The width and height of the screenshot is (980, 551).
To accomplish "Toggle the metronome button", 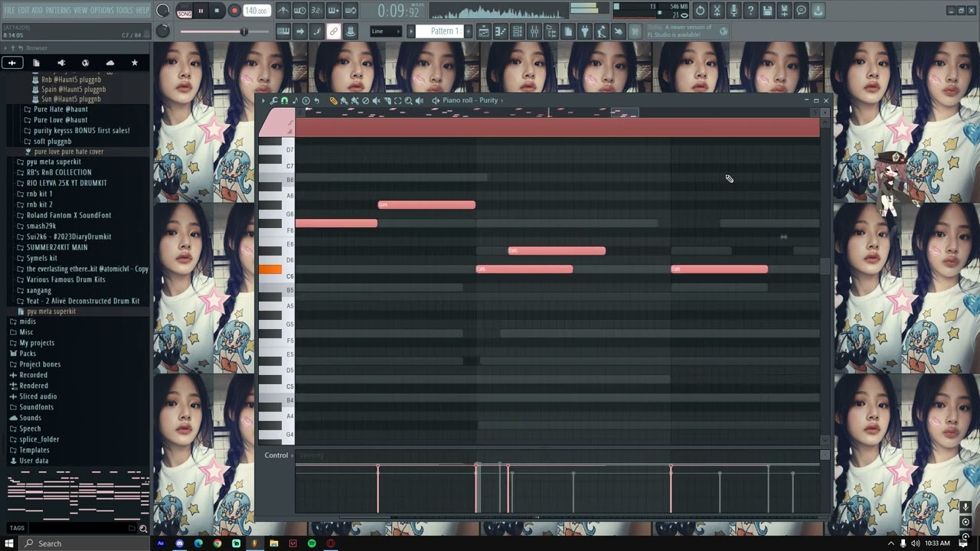I will (283, 11).
